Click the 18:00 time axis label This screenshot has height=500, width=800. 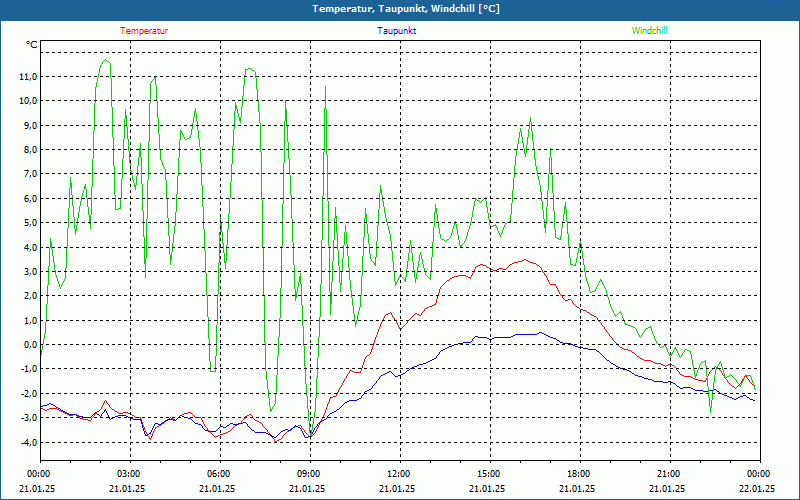tap(578, 473)
